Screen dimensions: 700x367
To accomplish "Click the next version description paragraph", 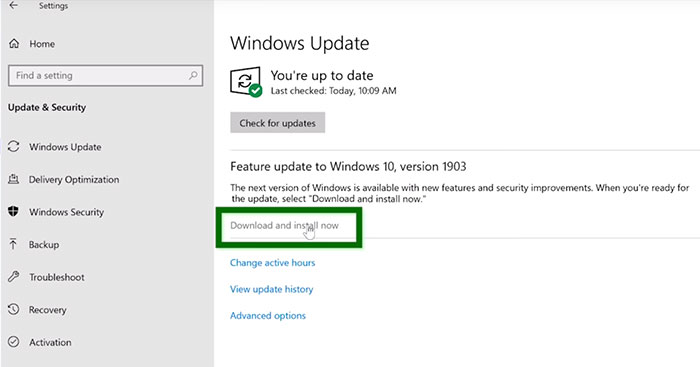I will 460,193.
